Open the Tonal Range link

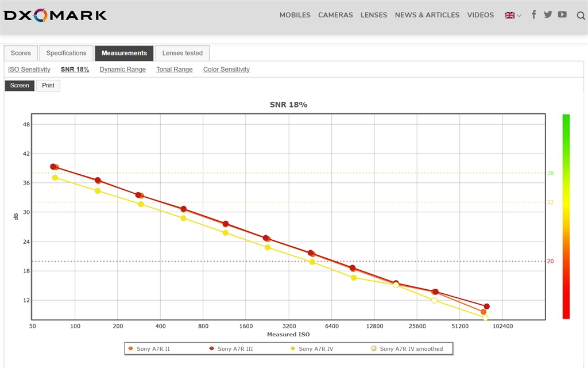(x=175, y=70)
